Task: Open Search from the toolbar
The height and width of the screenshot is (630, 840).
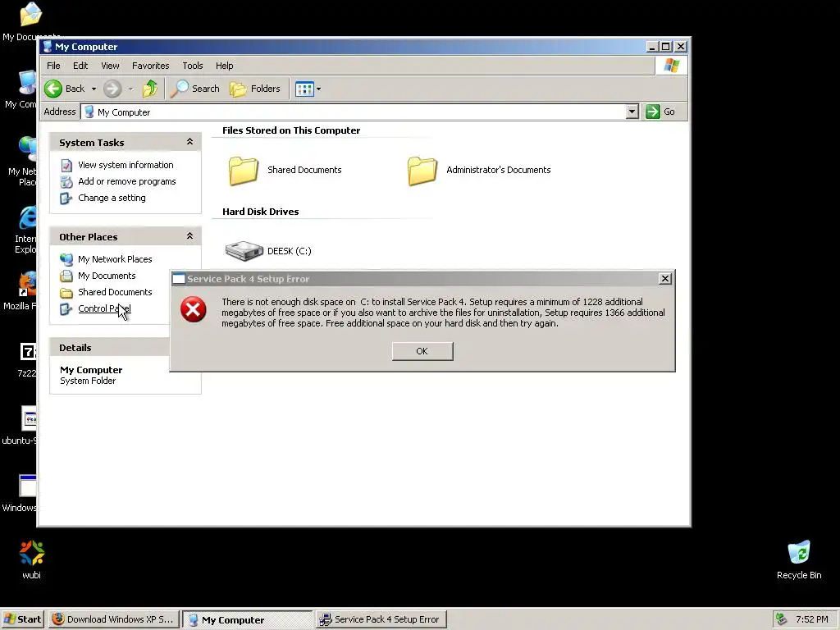Action: pos(195,89)
